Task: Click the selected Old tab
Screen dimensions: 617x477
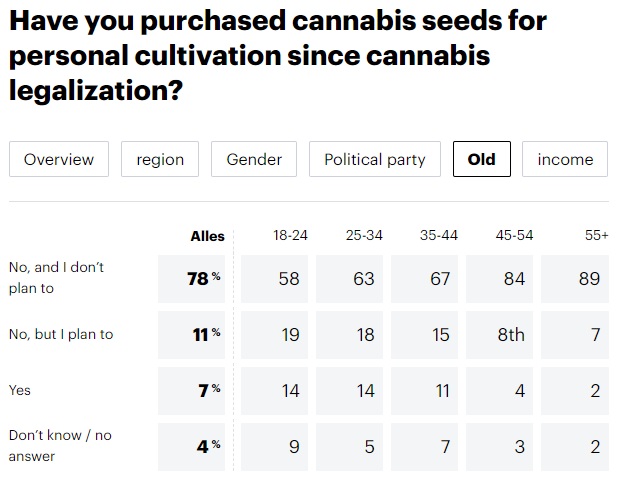Action: 481,159
